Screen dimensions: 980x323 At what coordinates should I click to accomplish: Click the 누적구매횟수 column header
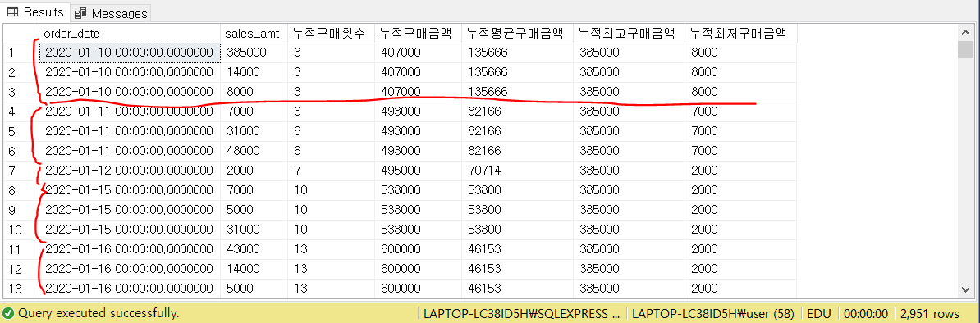pos(332,33)
